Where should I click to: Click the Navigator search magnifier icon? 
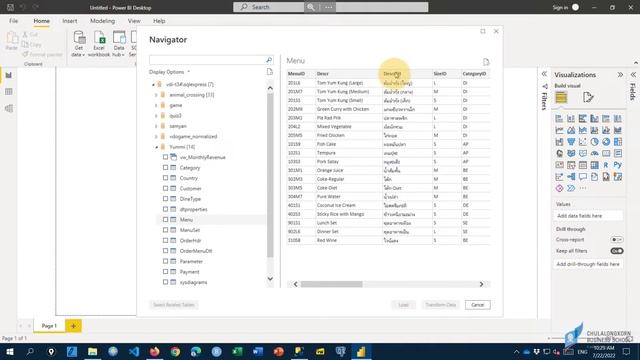(x=269, y=60)
